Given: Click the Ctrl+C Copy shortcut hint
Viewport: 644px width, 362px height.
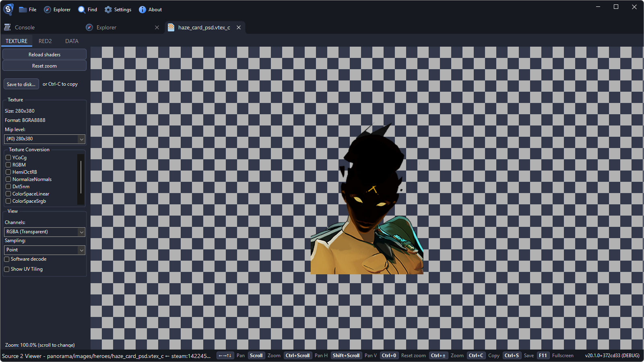Looking at the screenshot, I should (483, 356).
